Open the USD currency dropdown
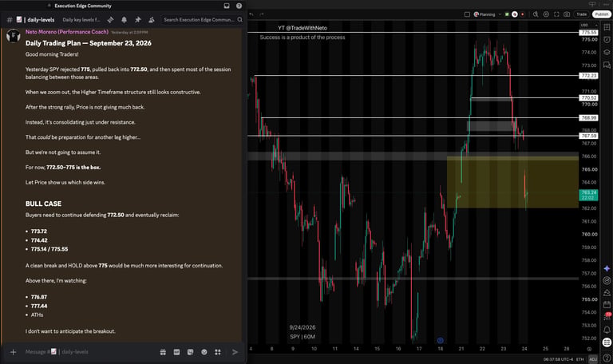This screenshot has width=613, height=364. pyautogui.click(x=588, y=25)
